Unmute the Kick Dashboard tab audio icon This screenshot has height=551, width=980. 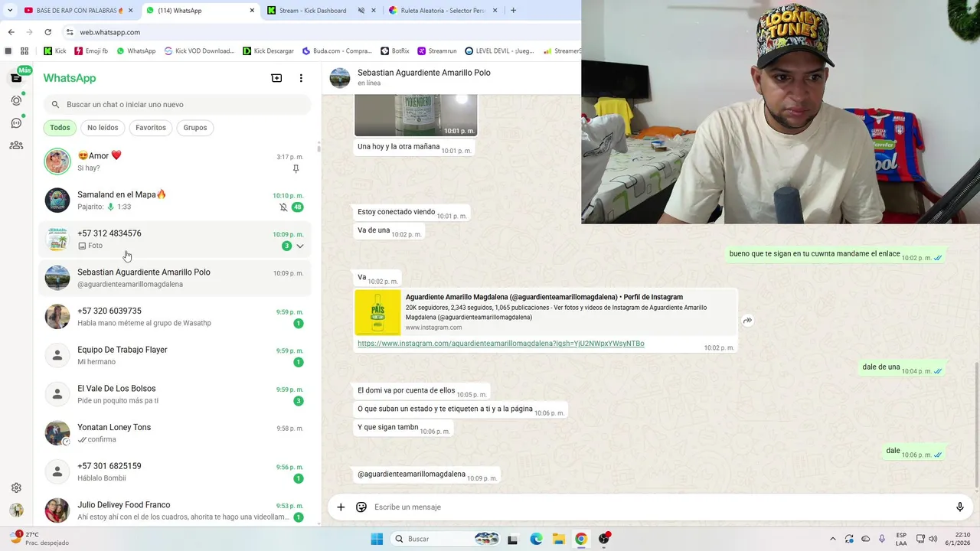(x=361, y=11)
